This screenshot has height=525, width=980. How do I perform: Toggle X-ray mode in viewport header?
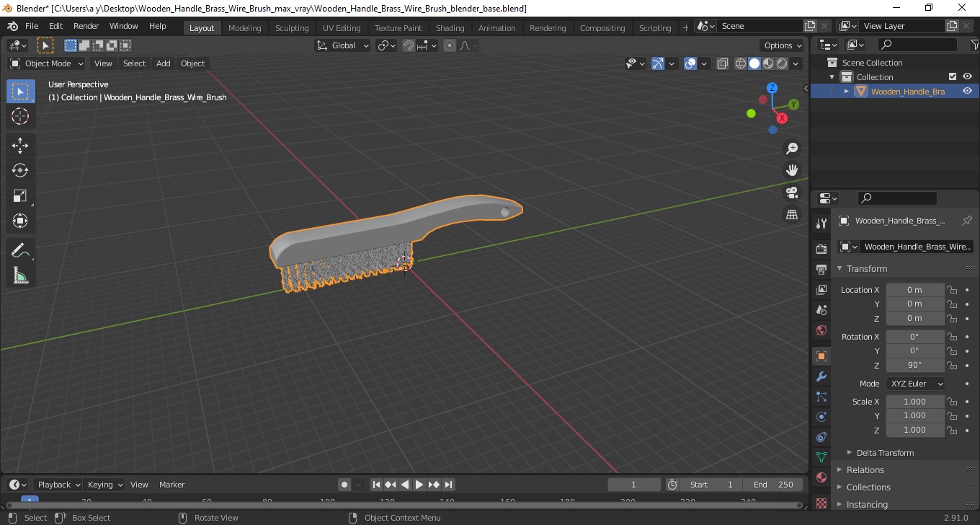723,63
